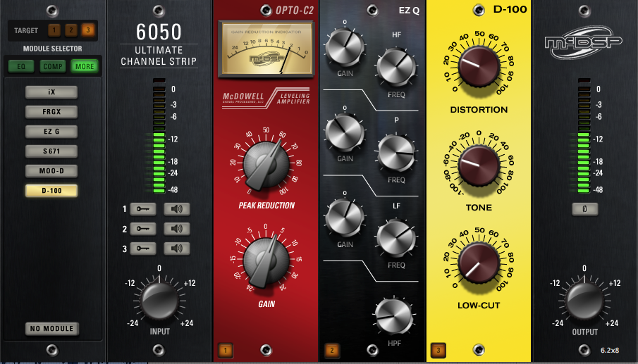Click the PEAK REDUCTION knob
The height and width of the screenshot is (364, 638).
(x=266, y=165)
